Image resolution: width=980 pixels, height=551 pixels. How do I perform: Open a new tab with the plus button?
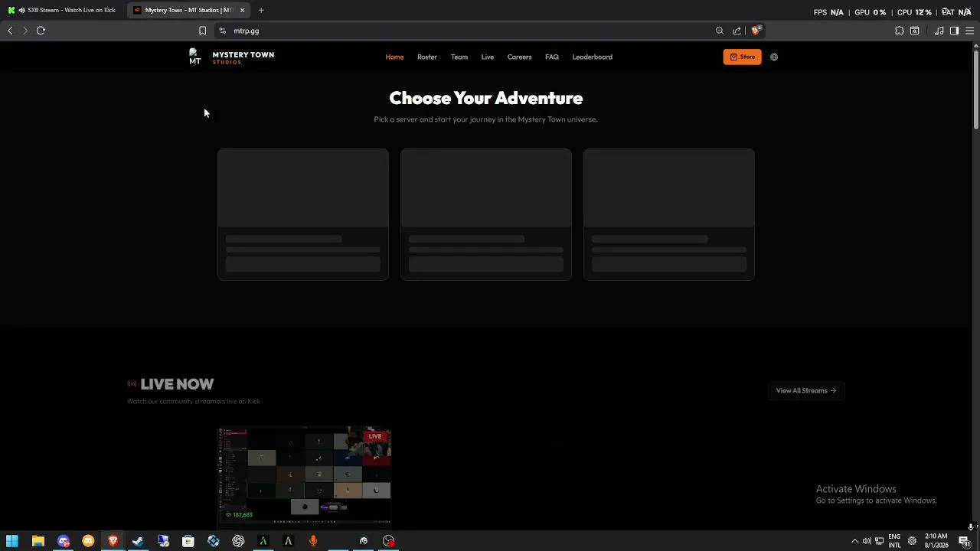[x=261, y=10]
